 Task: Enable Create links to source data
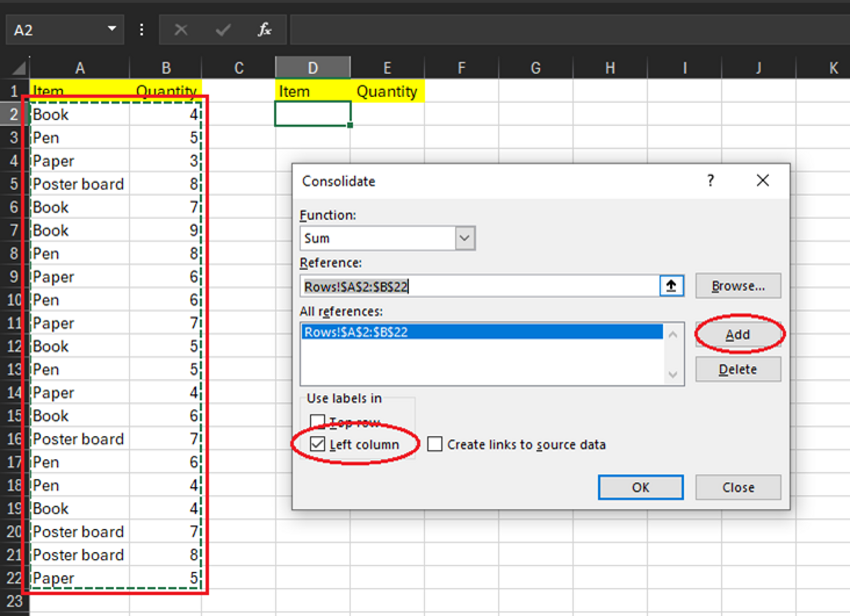435,444
